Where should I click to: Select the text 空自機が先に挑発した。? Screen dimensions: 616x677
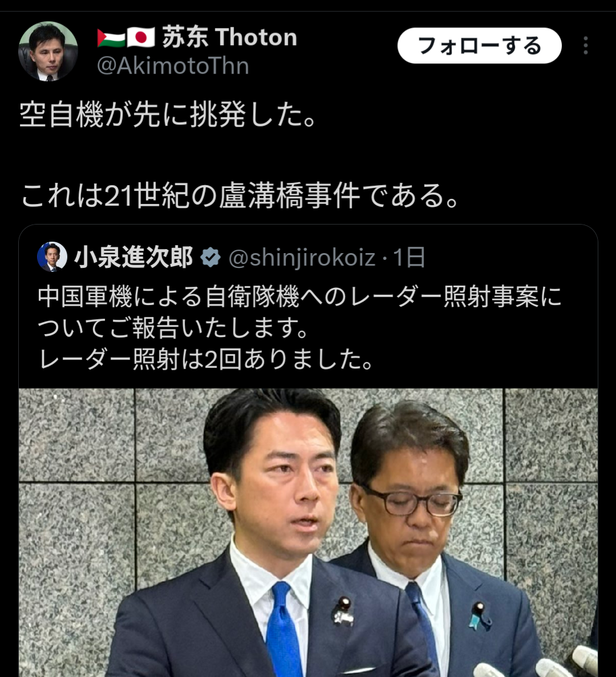(168, 115)
